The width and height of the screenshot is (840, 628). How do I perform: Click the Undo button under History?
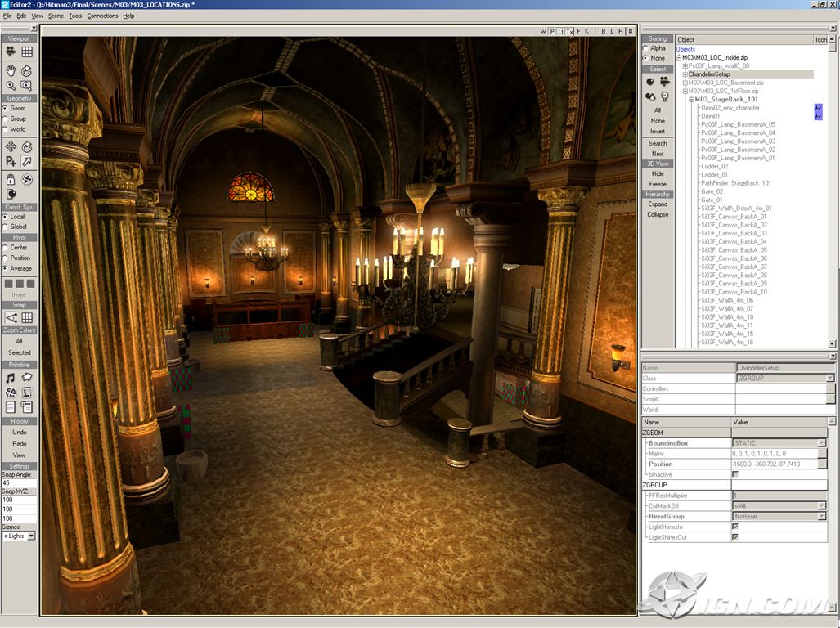point(19,432)
